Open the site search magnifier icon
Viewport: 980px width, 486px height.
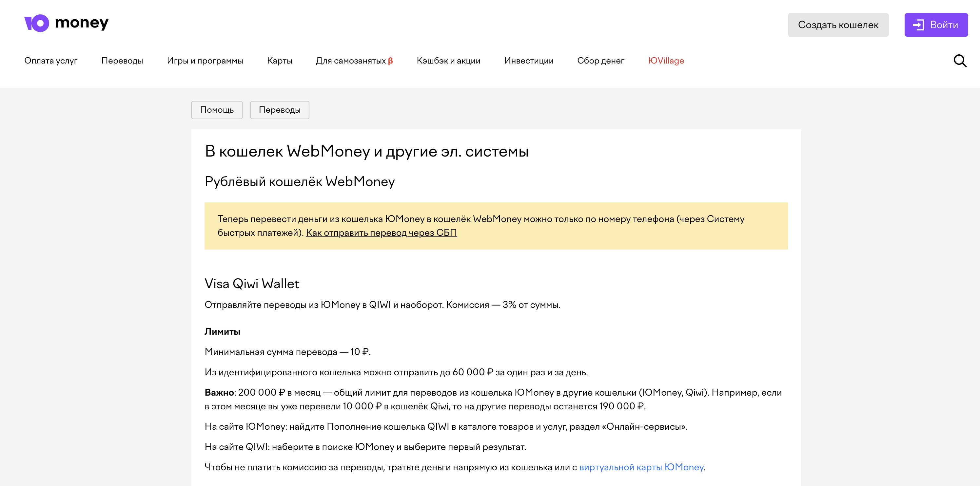coord(959,61)
